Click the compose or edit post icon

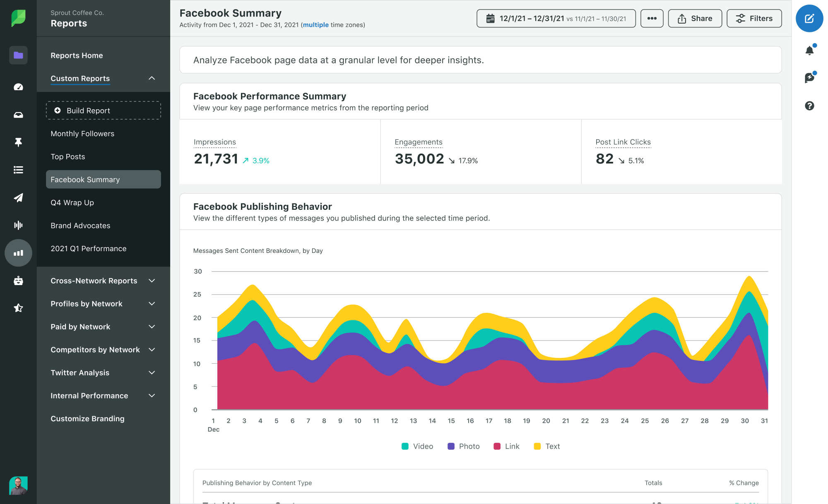point(810,19)
